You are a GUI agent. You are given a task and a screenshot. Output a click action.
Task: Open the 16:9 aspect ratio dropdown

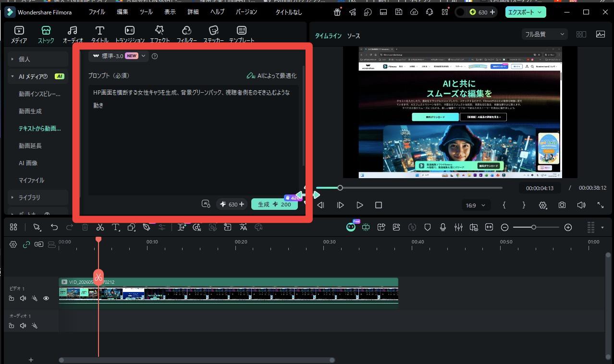click(476, 205)
